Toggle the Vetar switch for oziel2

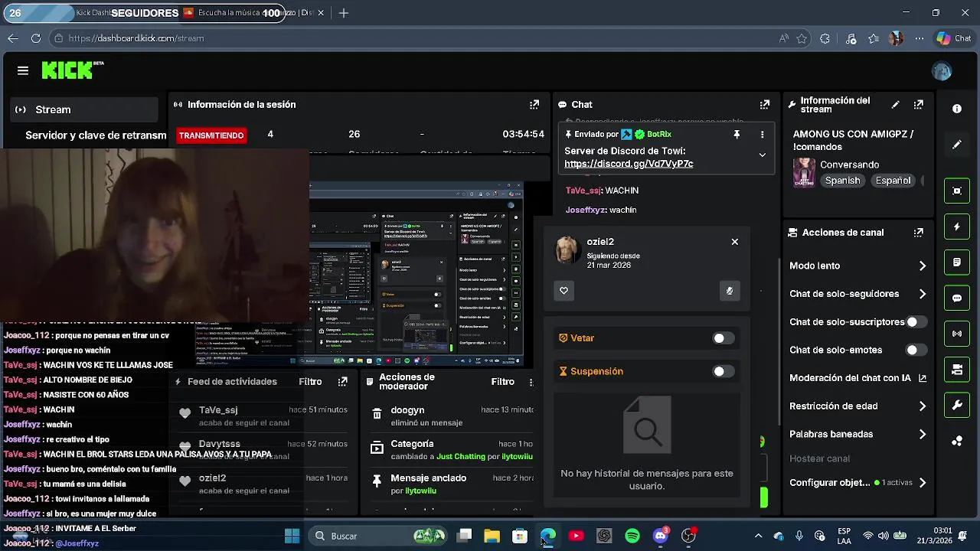[x=723, y=338]
